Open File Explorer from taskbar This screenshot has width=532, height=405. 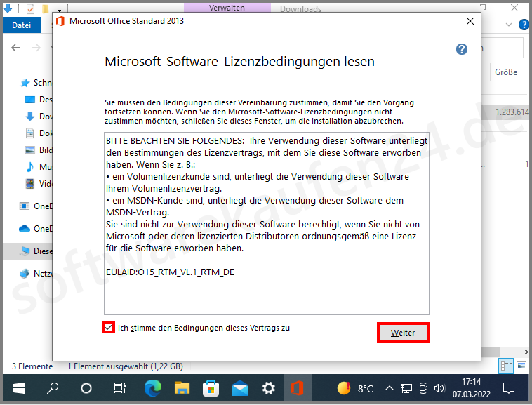(x=182, y=388)
